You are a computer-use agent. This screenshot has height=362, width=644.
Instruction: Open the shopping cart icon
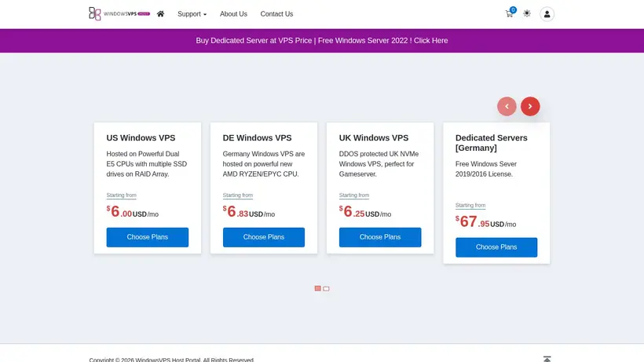click(x=510, y=13)
